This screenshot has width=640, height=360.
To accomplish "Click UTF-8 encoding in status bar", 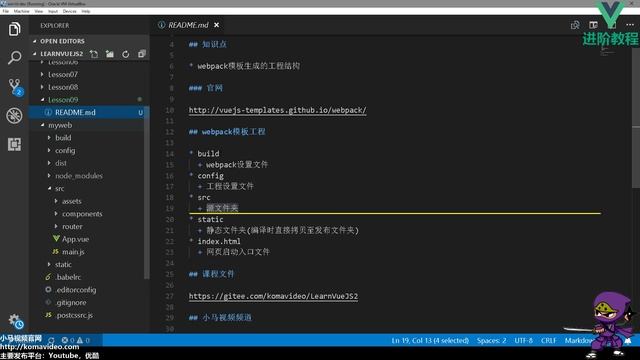I will [x=523, y=340].
